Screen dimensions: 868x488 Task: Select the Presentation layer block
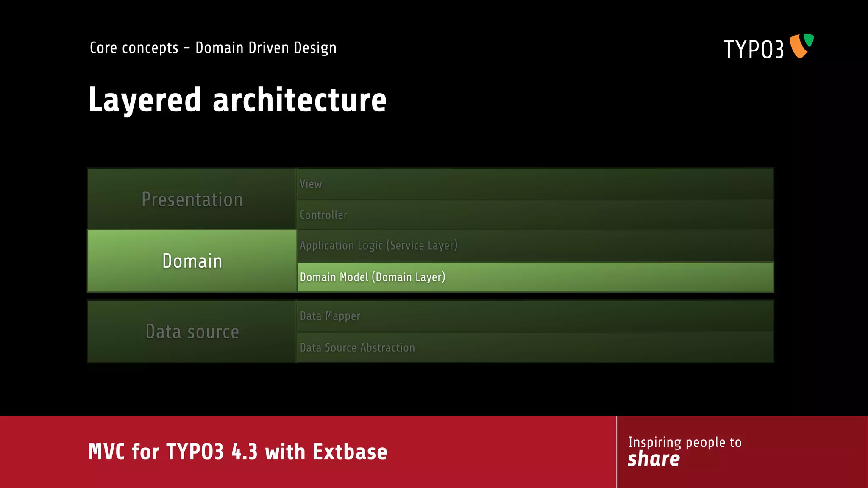coord(192,199)
